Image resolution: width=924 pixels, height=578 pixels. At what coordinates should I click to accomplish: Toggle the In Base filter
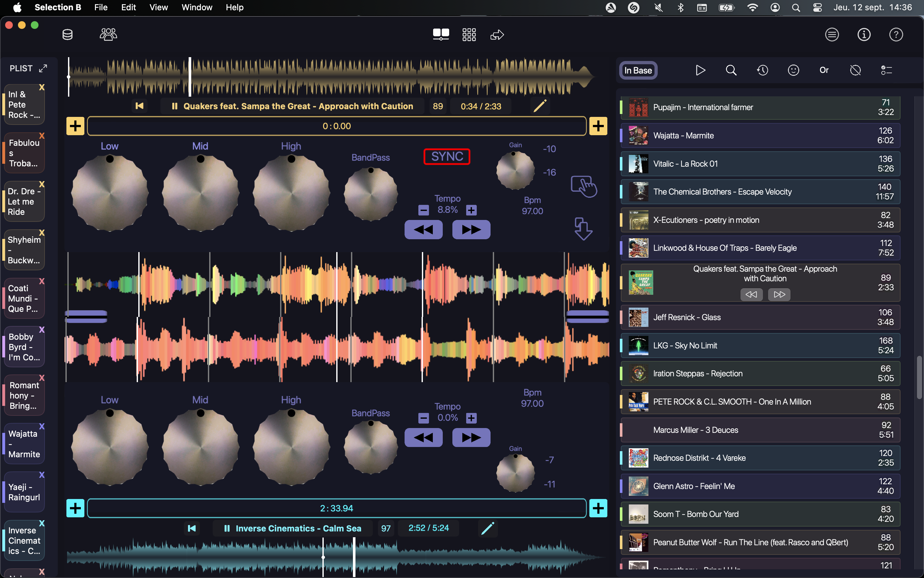point(638,70)
